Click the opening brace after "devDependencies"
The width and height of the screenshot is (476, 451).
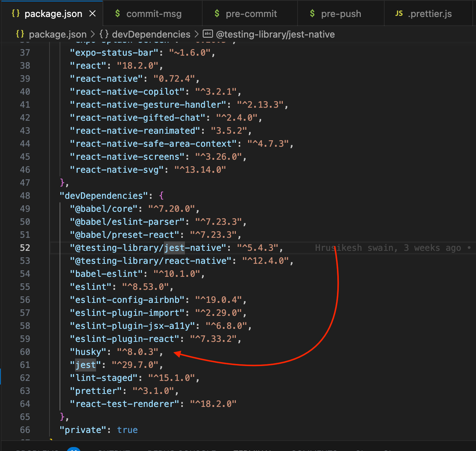tap(161, 196)
